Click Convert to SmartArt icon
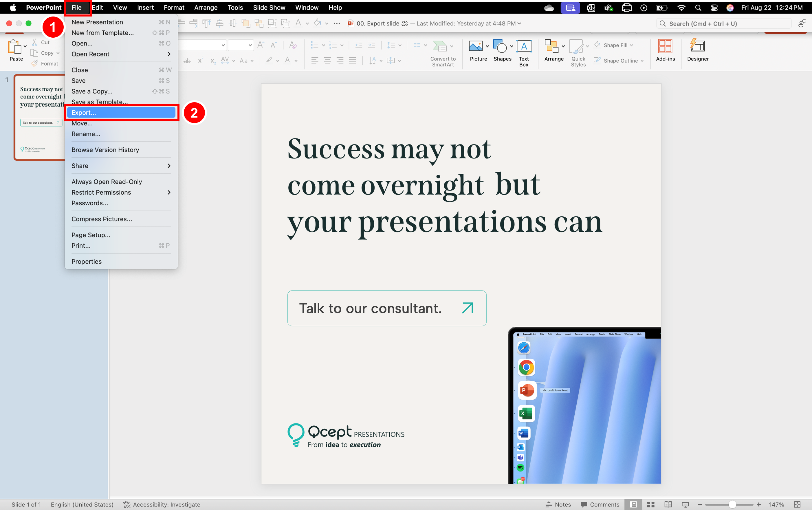Screen dimensions: 812x510 pos(439,47)
